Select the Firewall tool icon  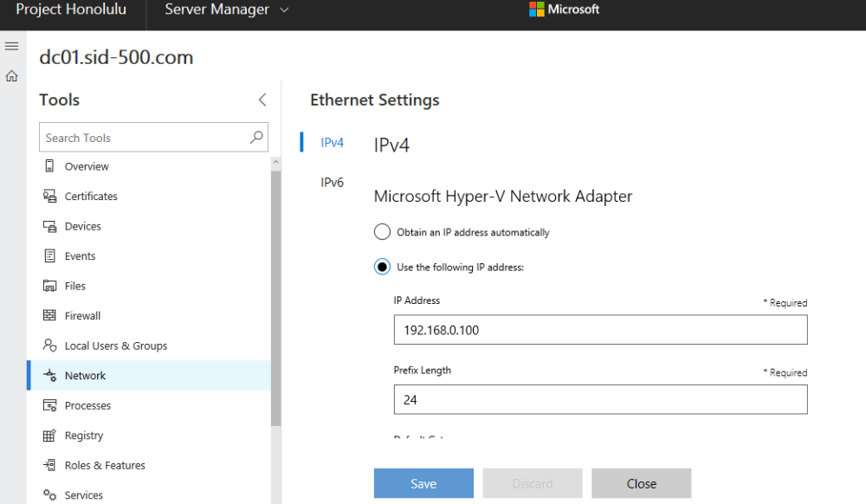49,316
